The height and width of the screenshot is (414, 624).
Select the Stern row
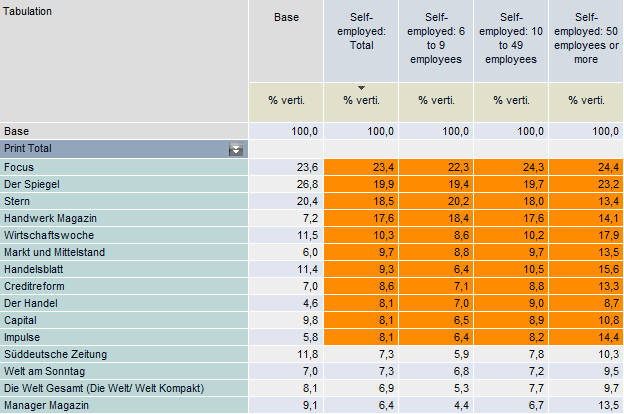124,201
